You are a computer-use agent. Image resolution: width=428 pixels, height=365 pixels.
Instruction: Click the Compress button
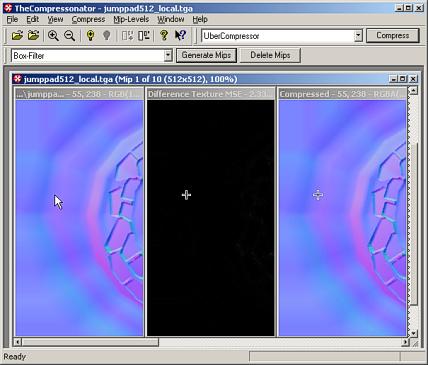coord(393,35)
